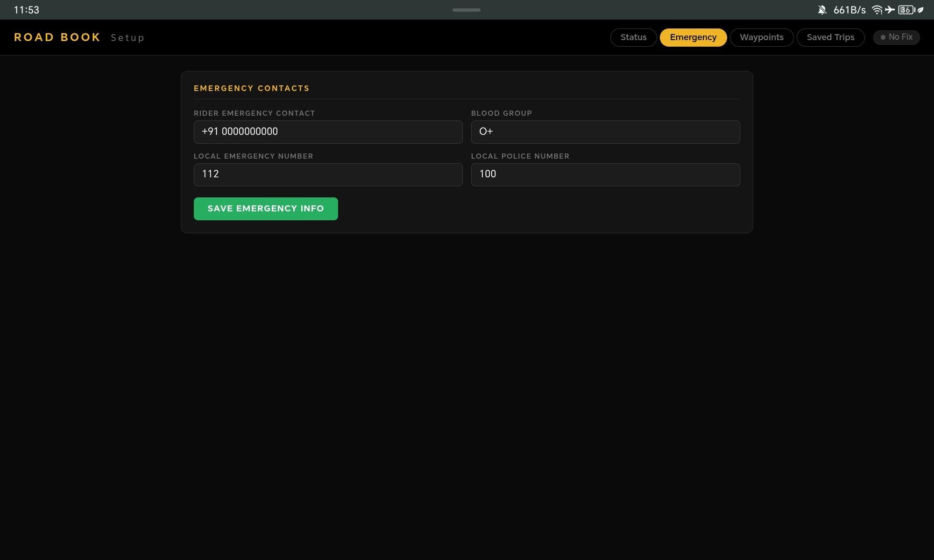Select the Local Emergency Number field
The width and height of the screenshot is (934, 560).
click(328, 175)
